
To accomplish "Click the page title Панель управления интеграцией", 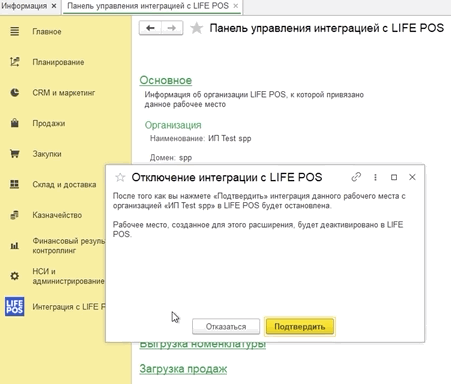I will pos(327,28).
